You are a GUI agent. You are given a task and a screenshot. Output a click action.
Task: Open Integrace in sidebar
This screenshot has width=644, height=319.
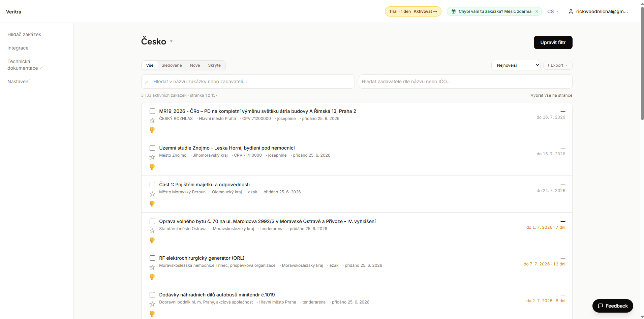pos(18,48)
